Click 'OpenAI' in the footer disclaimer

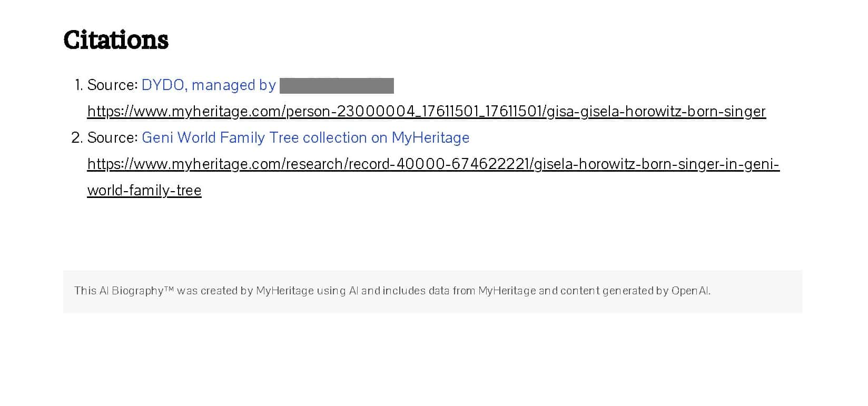point(690,291)
